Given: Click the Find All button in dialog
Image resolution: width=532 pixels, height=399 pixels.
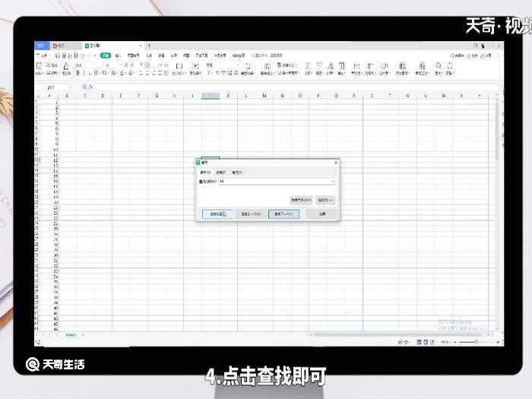Looking at the screenshot, I should (218, 214).
